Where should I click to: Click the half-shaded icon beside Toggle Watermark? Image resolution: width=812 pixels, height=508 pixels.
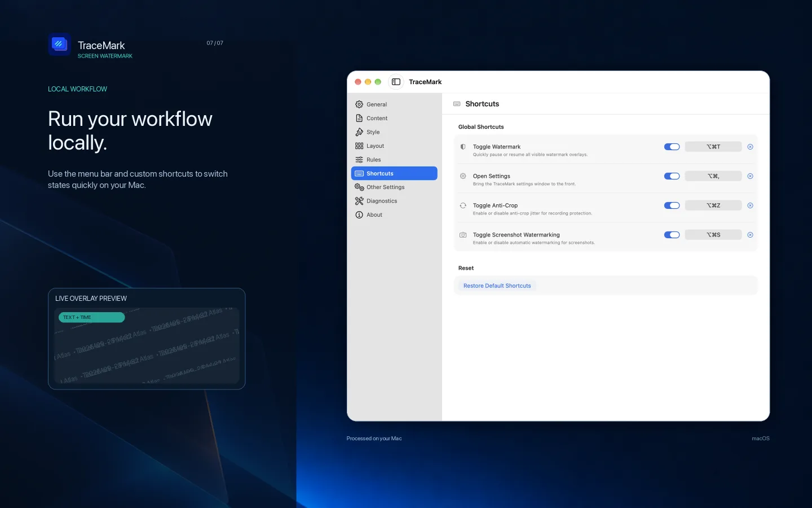point(463,147)
